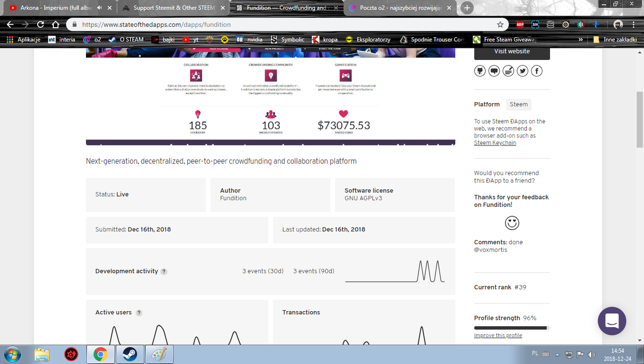
Task: Click the "Status: Live" text
Action: 112,194
